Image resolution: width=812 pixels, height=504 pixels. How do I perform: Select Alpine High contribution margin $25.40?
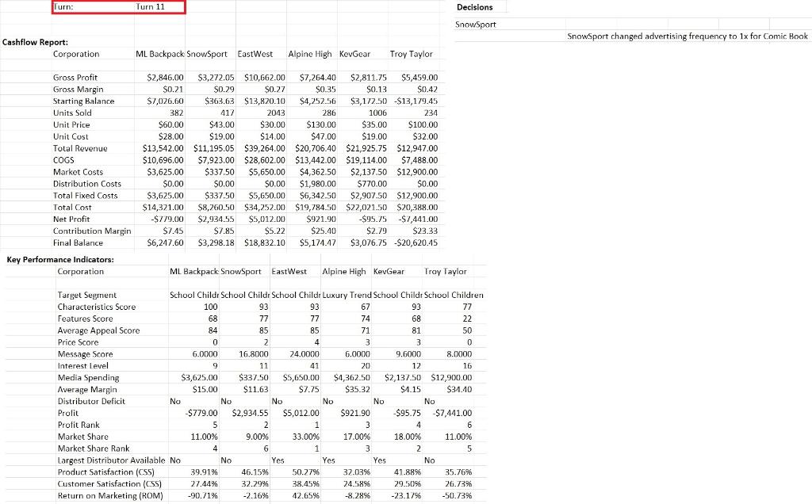324,231
